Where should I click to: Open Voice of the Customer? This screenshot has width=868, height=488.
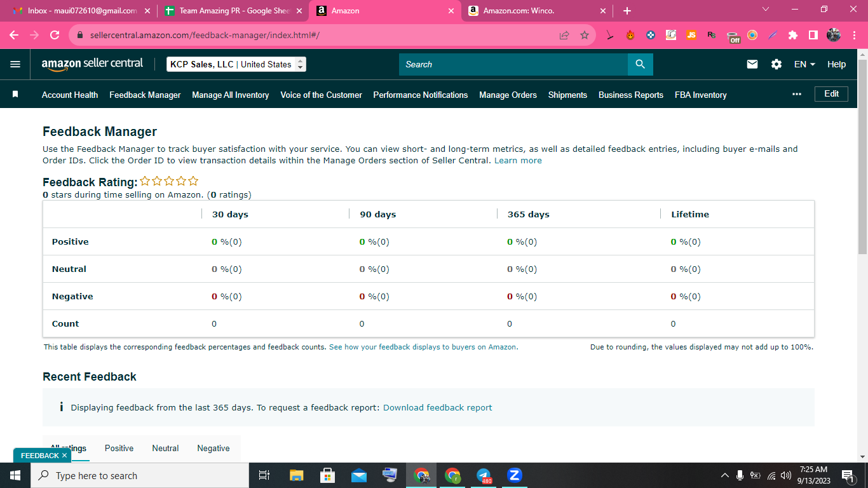[321, 95]
